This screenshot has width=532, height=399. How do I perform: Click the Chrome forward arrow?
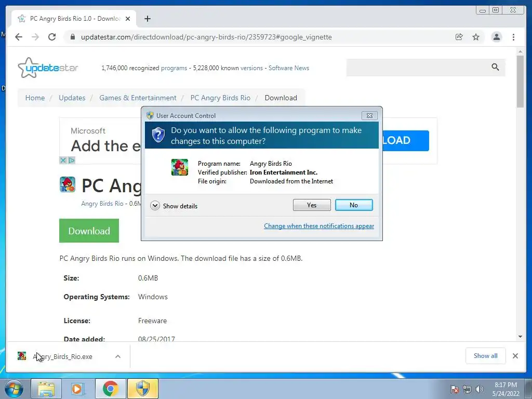pos(35,37)
